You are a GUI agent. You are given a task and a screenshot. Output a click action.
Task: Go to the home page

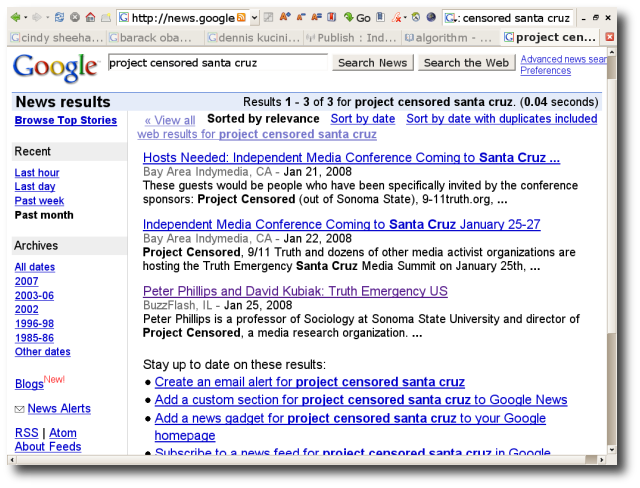(x=90, y=17)
